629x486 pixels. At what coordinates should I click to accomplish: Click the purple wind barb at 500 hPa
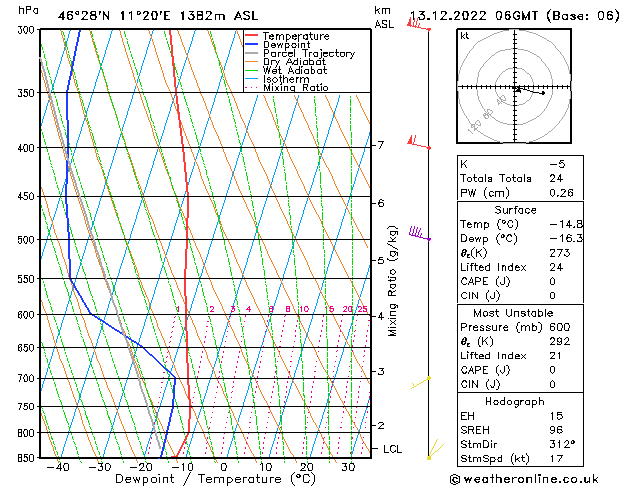pos(420,234)
